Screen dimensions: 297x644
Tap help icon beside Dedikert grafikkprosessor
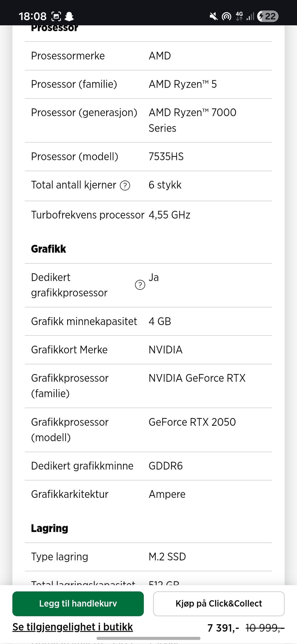click(x=140, y=285)
